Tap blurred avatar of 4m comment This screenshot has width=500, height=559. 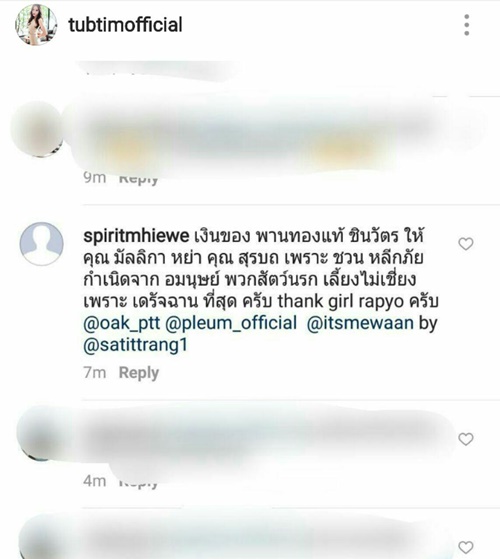pyautogui.click(x=39, y=434)
